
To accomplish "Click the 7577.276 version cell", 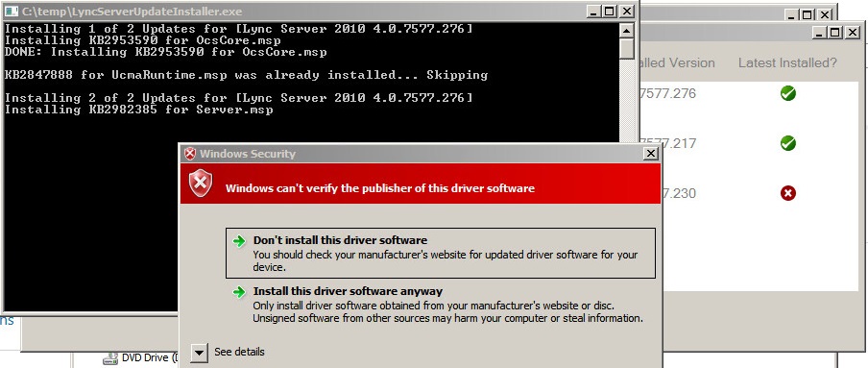I will 667,93.
